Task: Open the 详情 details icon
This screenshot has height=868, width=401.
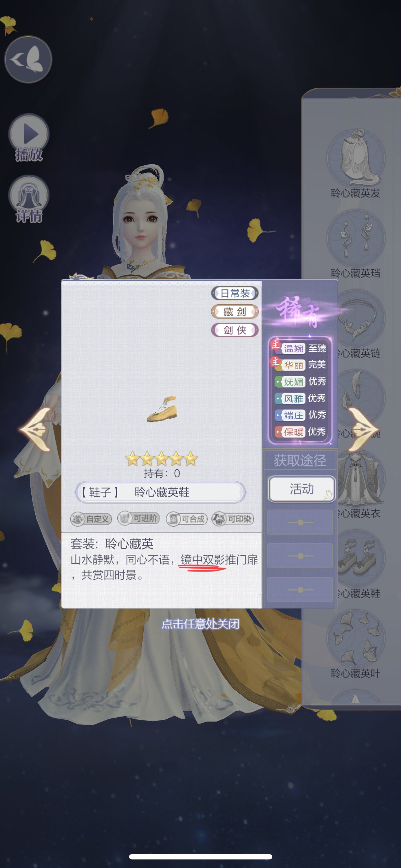Action: (29, 200)
